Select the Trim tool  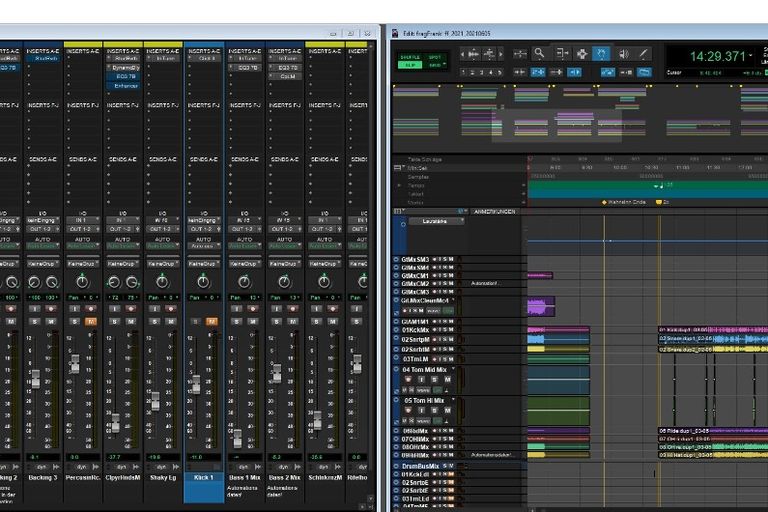coord(562,53)
